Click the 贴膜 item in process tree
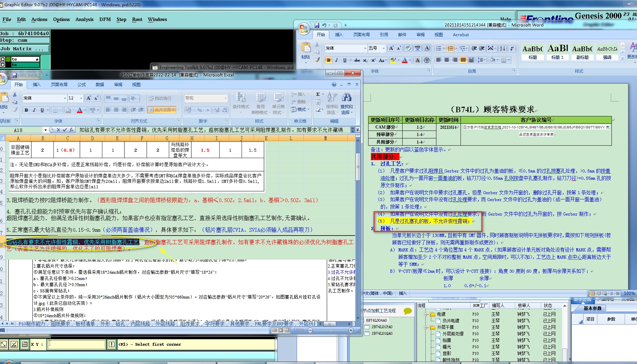This screenshot has height=364, width=637. pyautogui.click(x=446, y=340)
